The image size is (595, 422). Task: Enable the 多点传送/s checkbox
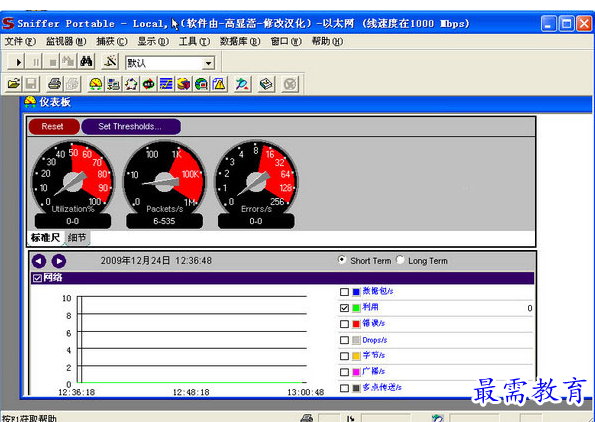coord(344,388)
